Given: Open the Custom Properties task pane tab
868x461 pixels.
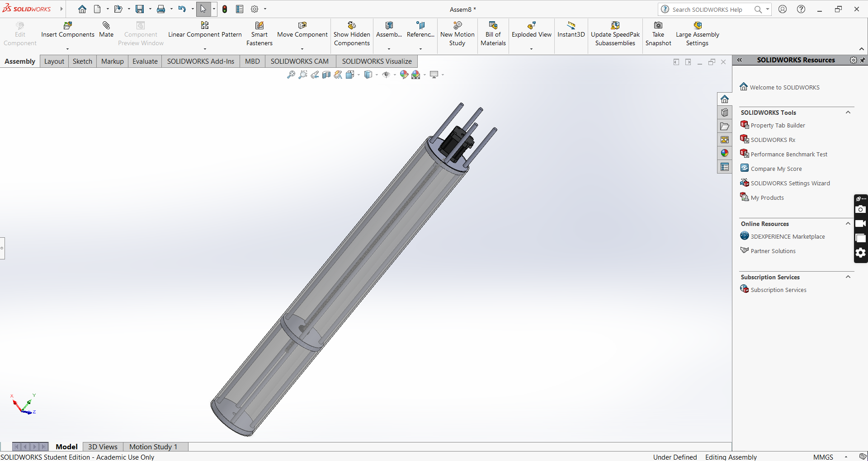Looking at the screenshot, I should (725, 167).
